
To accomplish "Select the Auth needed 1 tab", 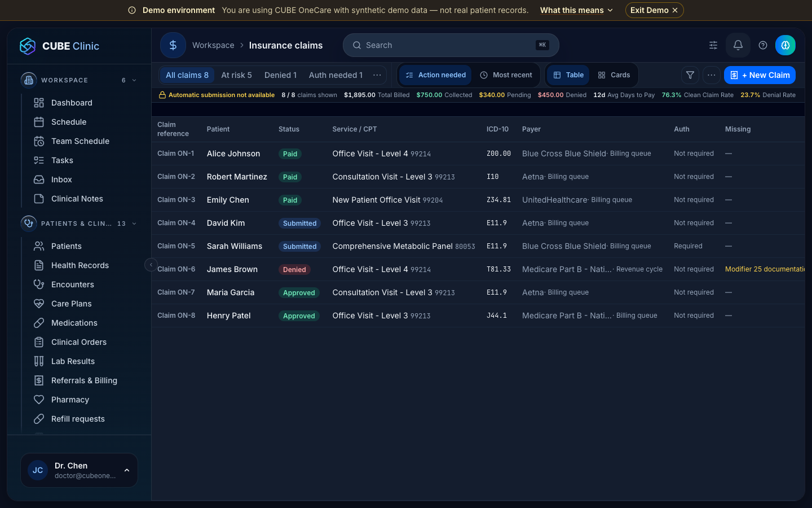I will point(336,75).
